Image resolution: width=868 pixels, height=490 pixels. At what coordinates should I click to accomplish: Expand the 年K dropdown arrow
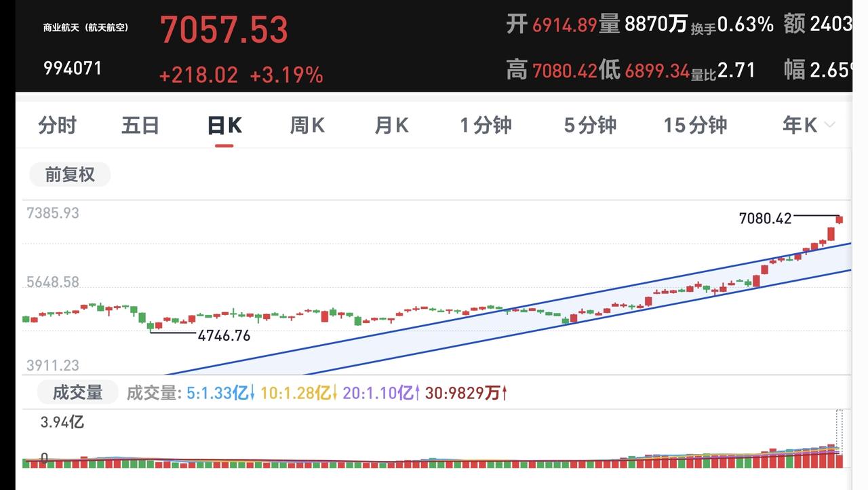(x=829, y=126)
